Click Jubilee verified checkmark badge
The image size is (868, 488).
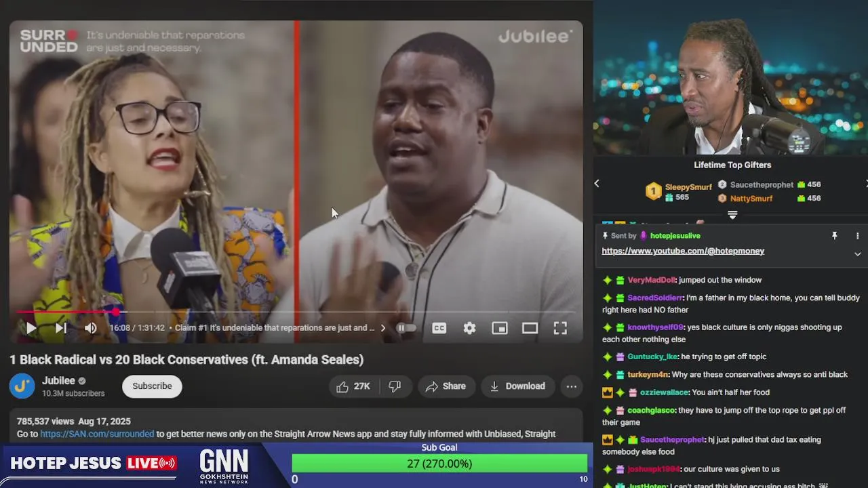pos(82,381)
